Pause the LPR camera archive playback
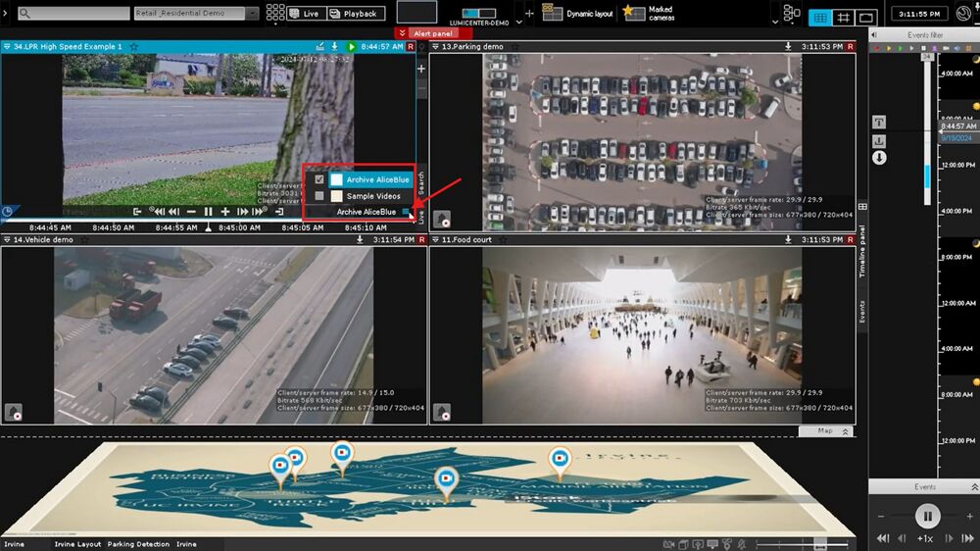The image size is (980, 551). (x=208, y=212)
